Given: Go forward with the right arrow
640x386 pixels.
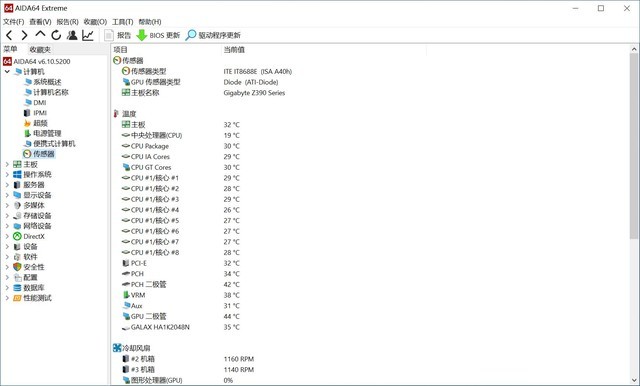Looking at the screenshot, I should tap(24, 35).
